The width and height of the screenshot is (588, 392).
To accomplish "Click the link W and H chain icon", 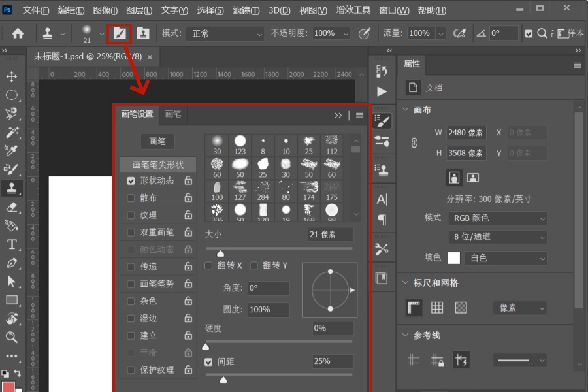I will click(414, 143).
